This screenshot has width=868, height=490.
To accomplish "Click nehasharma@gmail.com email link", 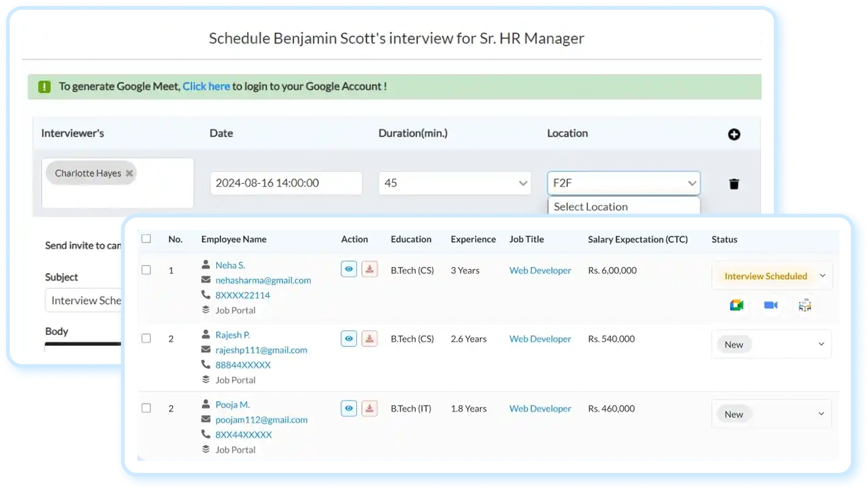I will click(263, 280).
